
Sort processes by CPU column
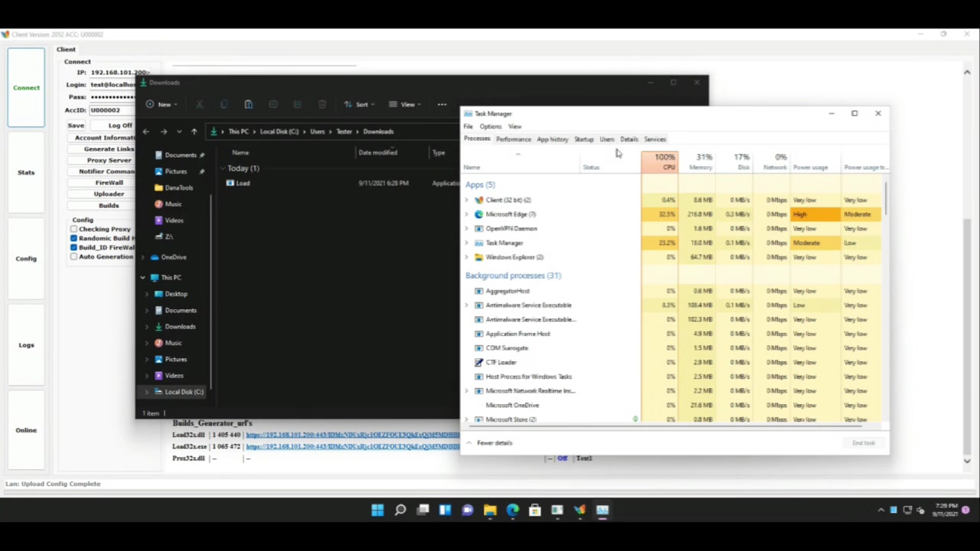pos(660,161)
